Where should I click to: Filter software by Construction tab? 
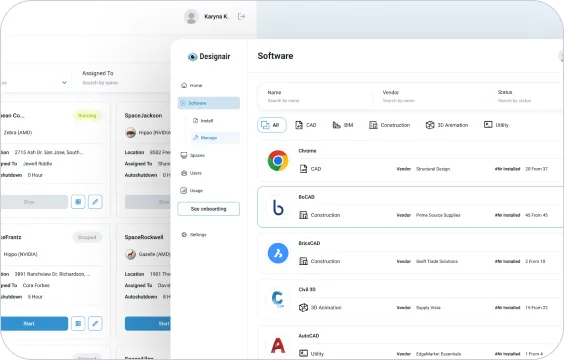click(x=390, y=125)
